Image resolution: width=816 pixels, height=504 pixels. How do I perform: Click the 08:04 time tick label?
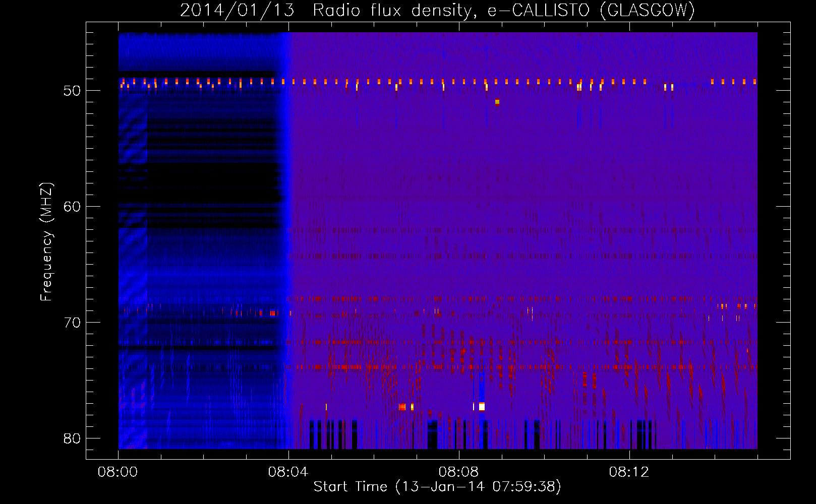click(x=288, y=472)
